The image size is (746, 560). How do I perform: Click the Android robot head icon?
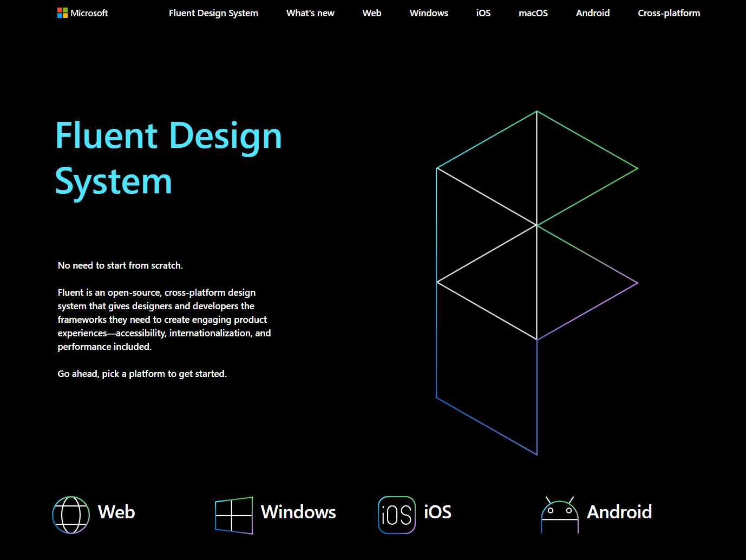point(560,515)
